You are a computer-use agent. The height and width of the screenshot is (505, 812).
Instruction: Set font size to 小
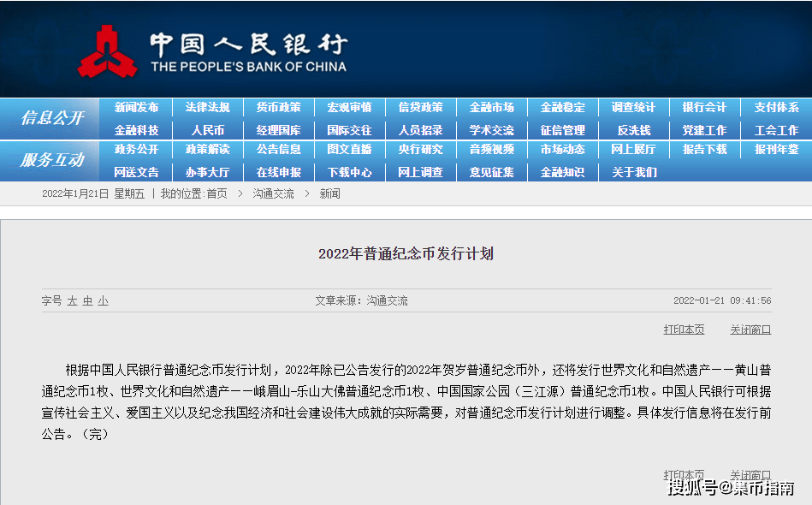[103, 301]
